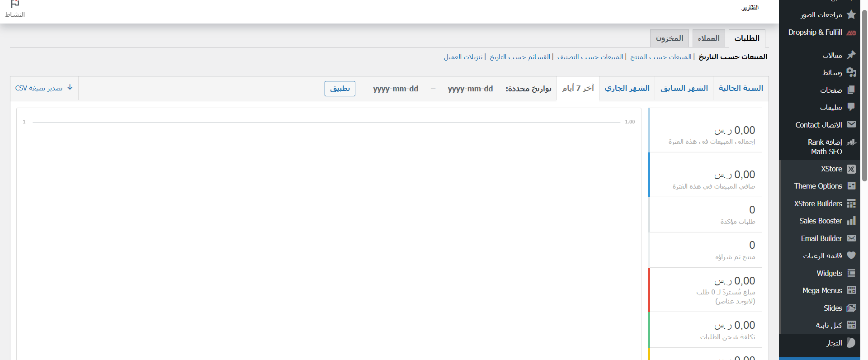Click the Mega Menus icon
868x360 pixels.
pos(851,290)
